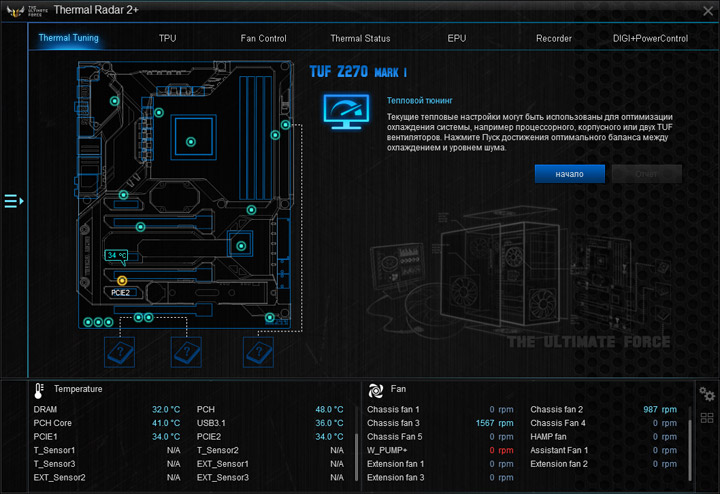720x494 pixels.
Task: Click the blue начало start button
Action: 569,174
